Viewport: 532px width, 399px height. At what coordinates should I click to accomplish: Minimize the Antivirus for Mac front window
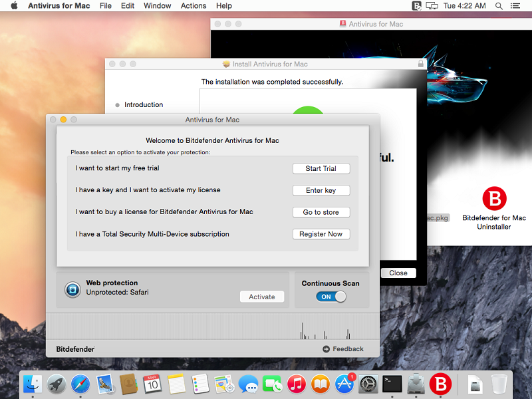63,120
